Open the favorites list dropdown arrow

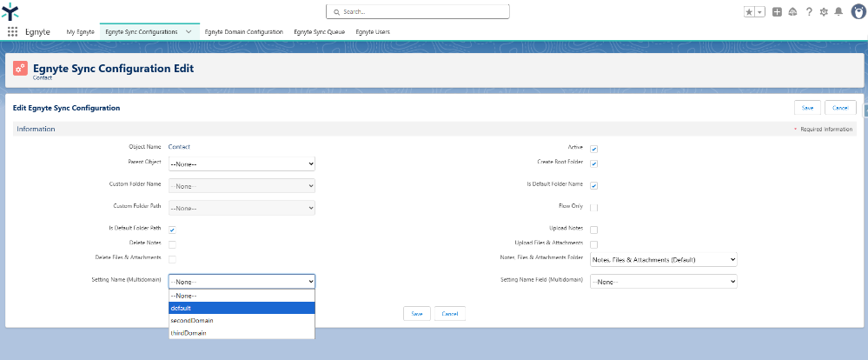point(760,11)
